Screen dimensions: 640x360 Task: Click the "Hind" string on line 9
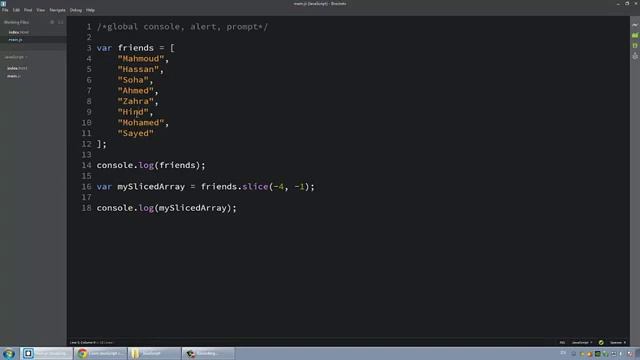(133, 112)
